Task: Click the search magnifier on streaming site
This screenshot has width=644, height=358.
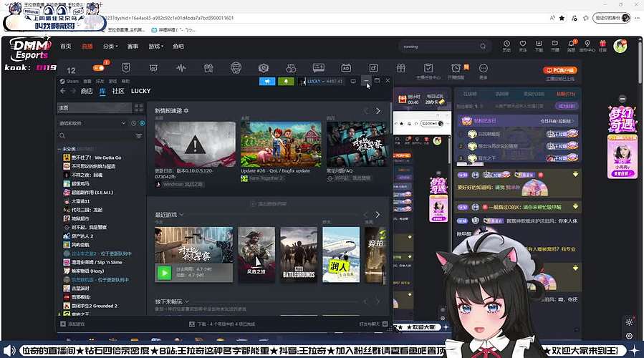Action: [x=483, y=47]
